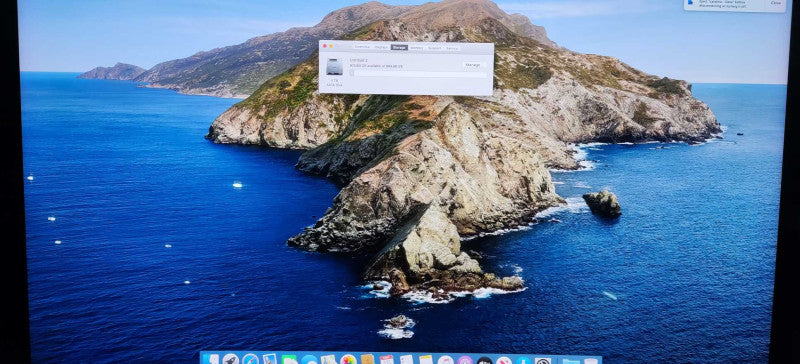Switch to the Displays tab
This screenshot has height=364, width=800.
coord(382,47)
